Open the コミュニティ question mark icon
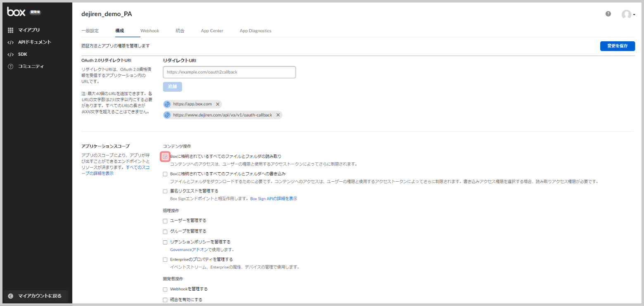 (x=11, y=66)
